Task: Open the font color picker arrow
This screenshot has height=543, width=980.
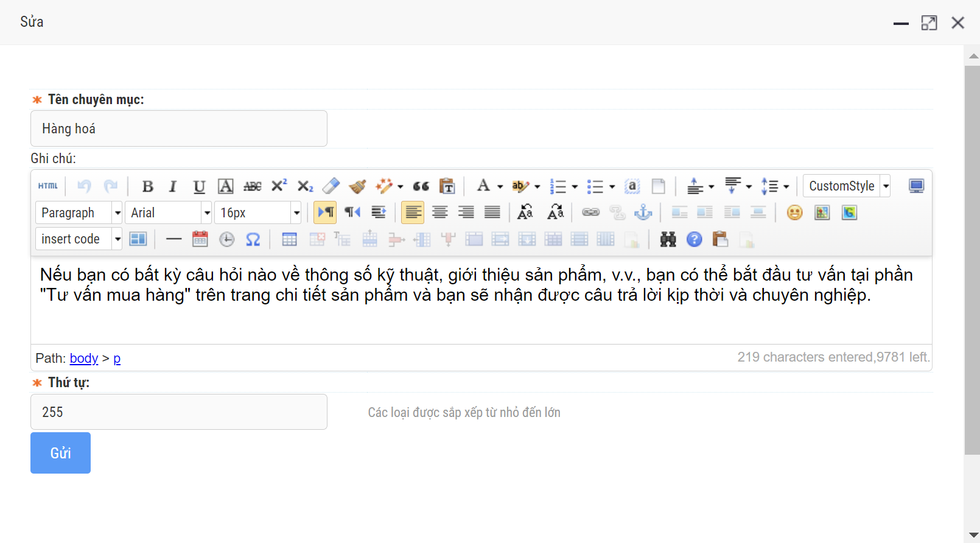Action: (500, 187)
